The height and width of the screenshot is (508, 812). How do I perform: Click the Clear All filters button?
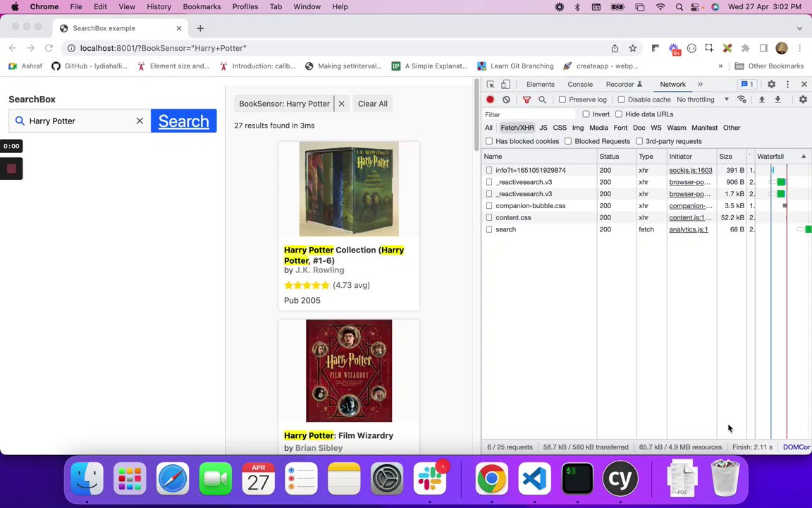(373, 104)
